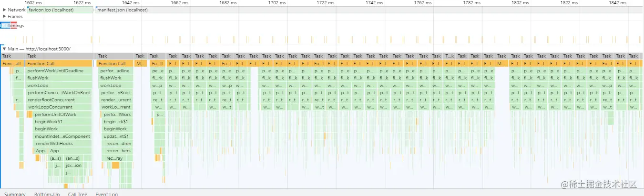Click the begin...rk$1 flame bar
644x196 pixels.
coord(117,122)
